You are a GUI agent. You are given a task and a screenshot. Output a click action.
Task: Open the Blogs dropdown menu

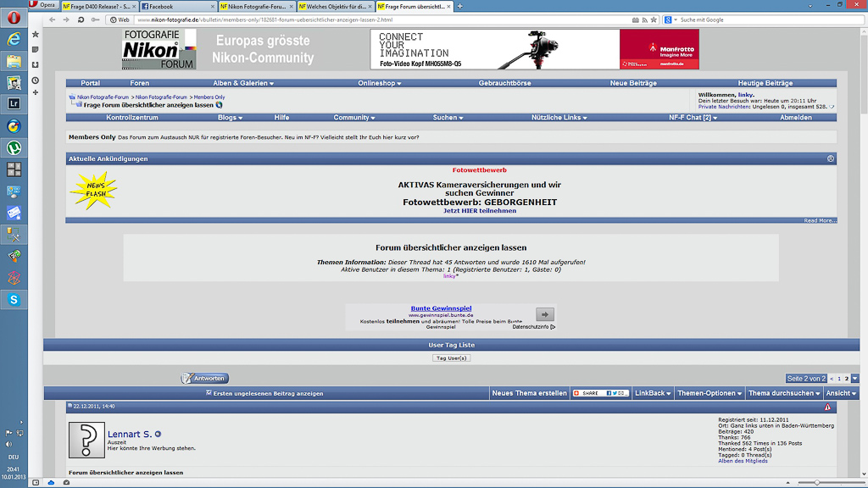(x=230, y=117)
